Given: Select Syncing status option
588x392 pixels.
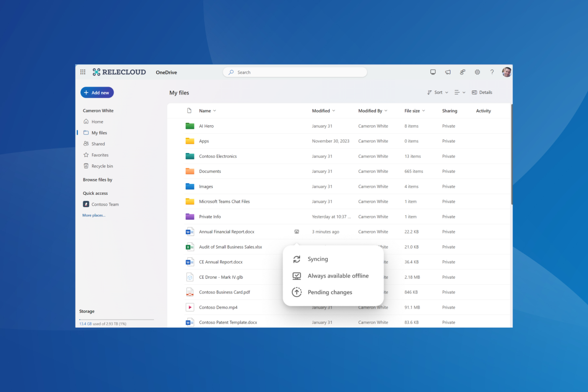Looking at the screenshot, I should pyautogui.click(x=318, y=259).
